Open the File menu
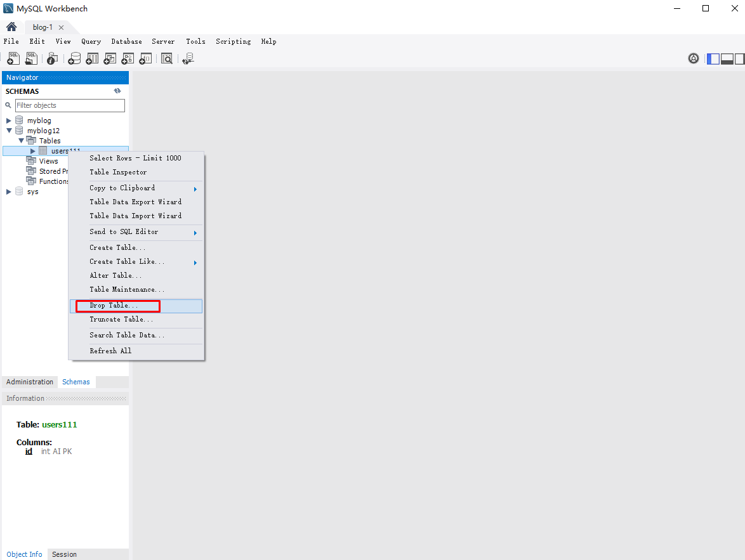 [x=11, y=41]
